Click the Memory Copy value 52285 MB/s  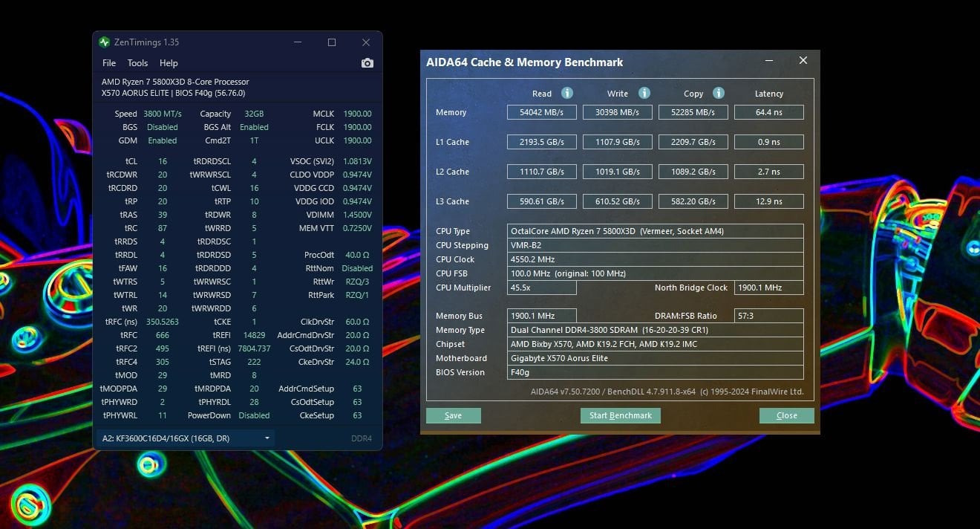click(x=693, y=112)
